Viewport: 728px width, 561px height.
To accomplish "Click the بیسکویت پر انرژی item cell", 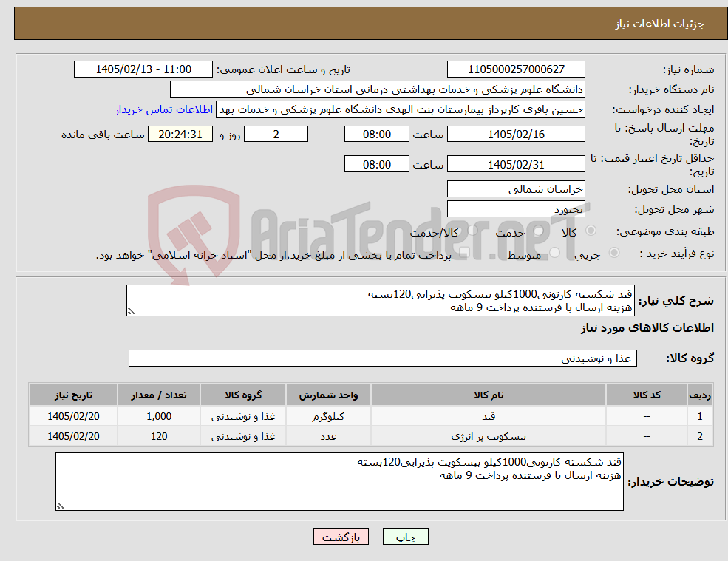I will pyautogui.click(x=489, y=436).
